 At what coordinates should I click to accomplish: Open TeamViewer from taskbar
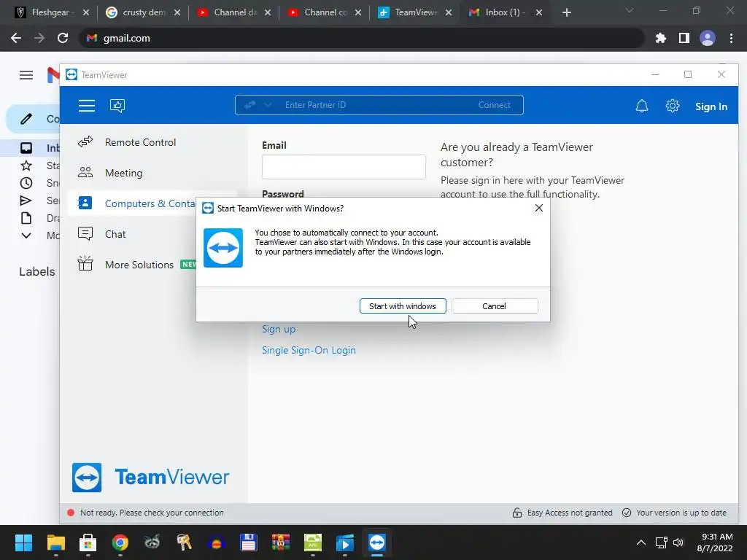[x=377, y=542]
